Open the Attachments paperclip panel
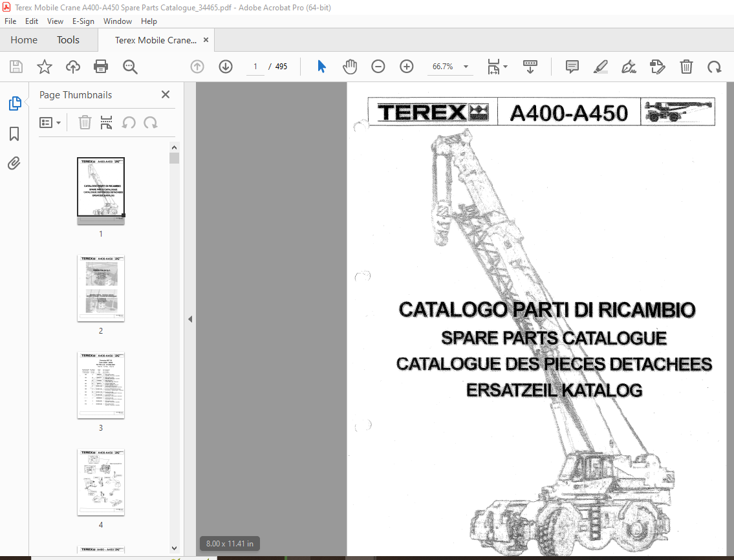This screenshot has width=734, height=560. point(14,164)
